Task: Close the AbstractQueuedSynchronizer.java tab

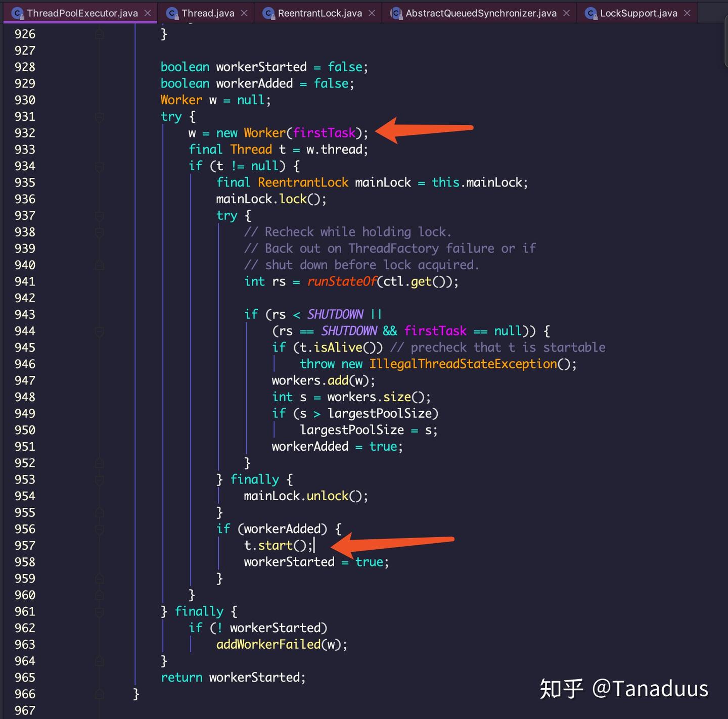Action: (566, 13)
